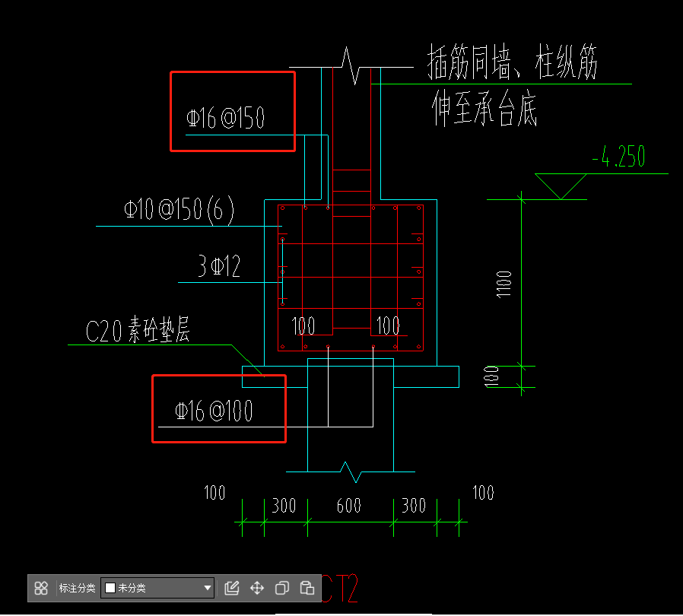Click the 标注分类 label

tap(77, 588)
